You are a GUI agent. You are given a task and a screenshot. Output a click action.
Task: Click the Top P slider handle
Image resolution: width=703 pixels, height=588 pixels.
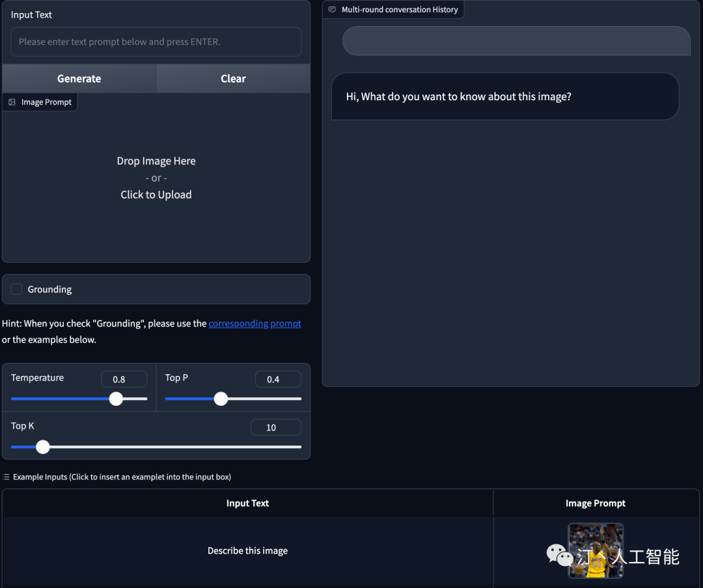point(221,399)
